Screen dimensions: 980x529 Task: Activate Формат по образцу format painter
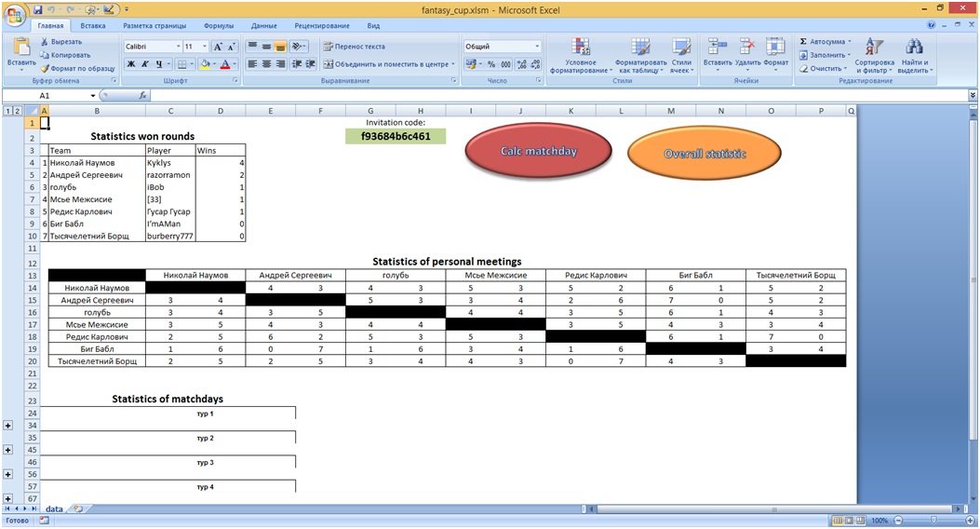pyautogui.click(x=77, y=68)
